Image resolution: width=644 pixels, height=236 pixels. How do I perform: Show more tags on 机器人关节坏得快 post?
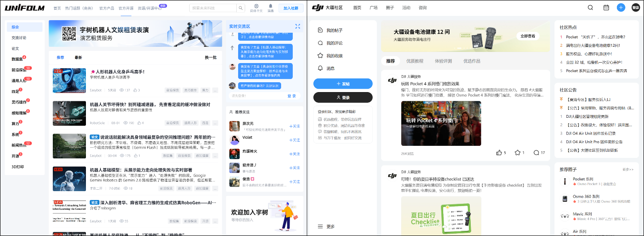point(215,123)
